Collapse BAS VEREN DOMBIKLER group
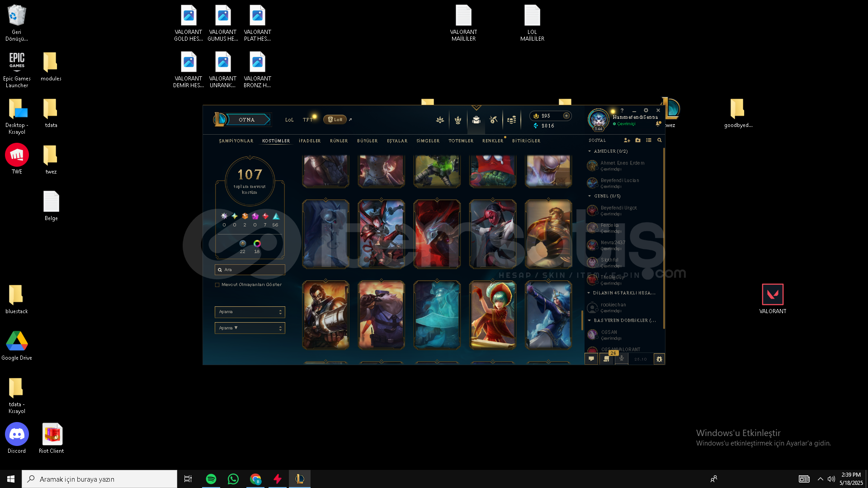This screenshot has width=868, height=488. pos(590,320)
